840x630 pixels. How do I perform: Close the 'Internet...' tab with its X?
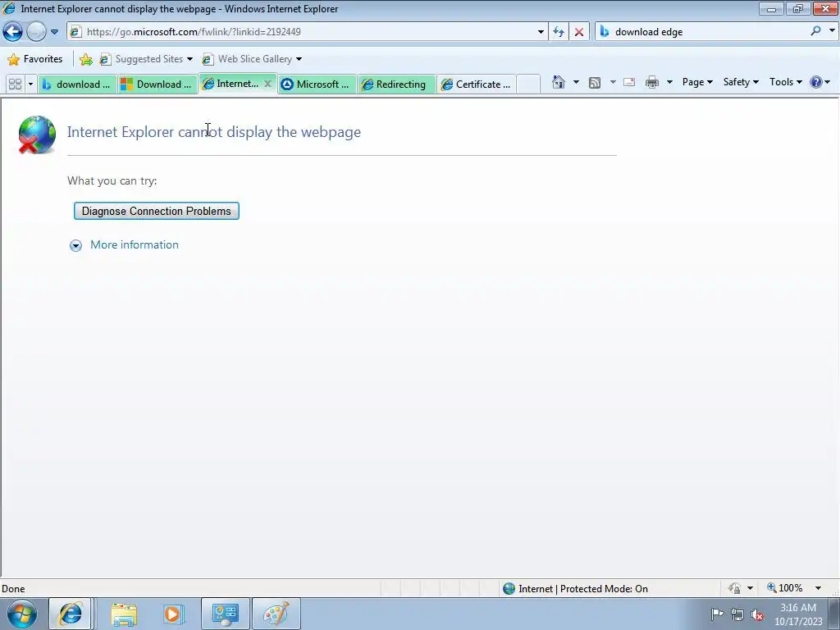[x=267, y=84]
